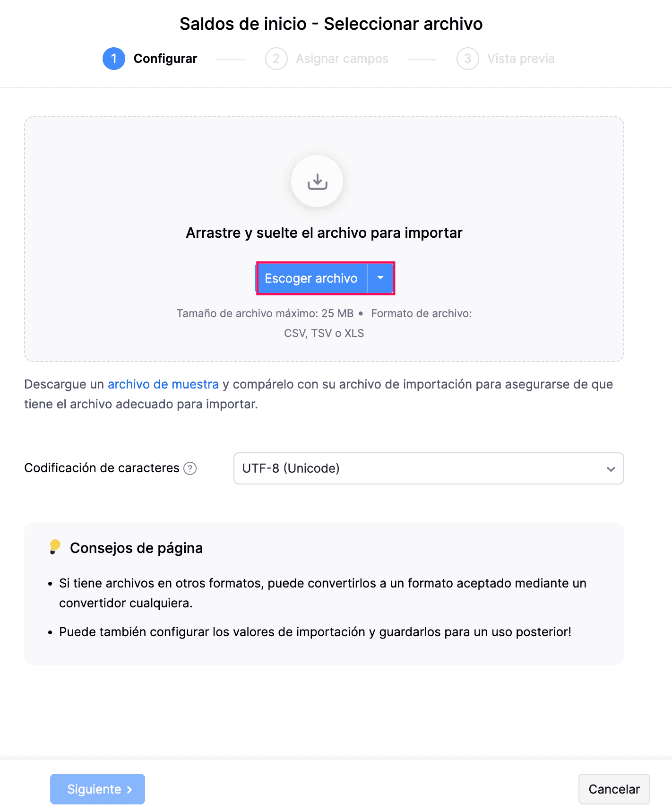The image size is (672, 812).
Task: Click step 1 circle for Configurar
Action: coord(114,59)
